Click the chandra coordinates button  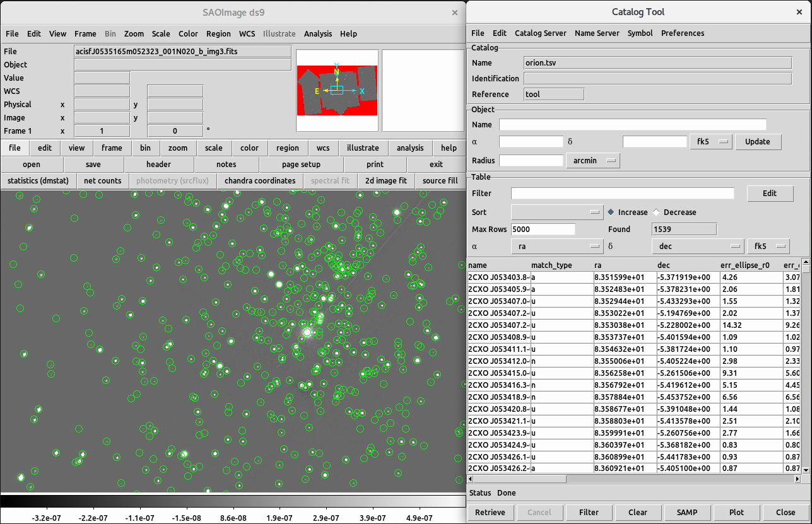click(260, 181)
